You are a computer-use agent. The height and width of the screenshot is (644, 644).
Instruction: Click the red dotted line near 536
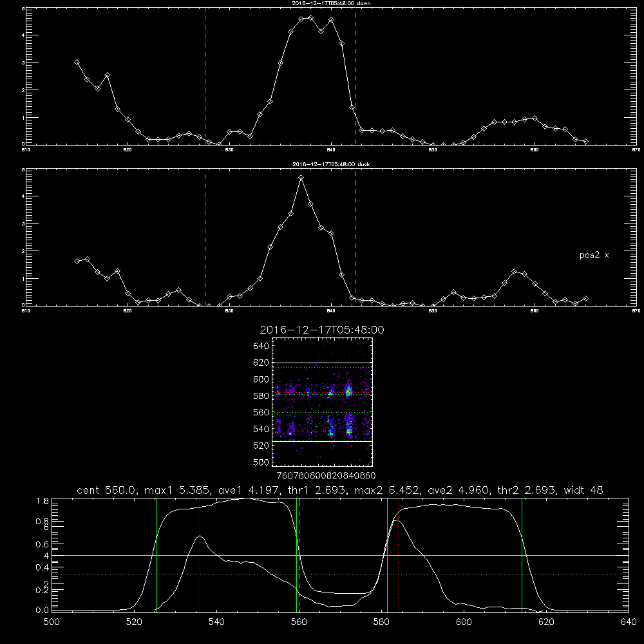(200, 555)
